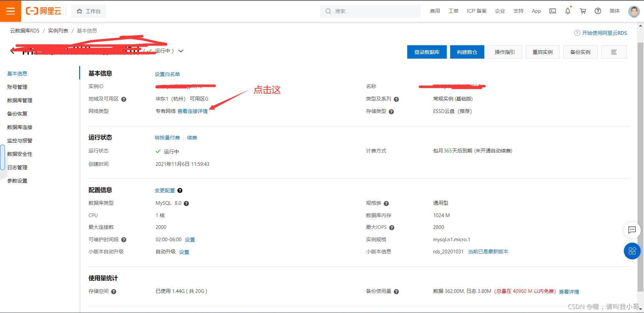
Task: Go to 云数据库RDS breadcrumb
Action: (25, 30)
